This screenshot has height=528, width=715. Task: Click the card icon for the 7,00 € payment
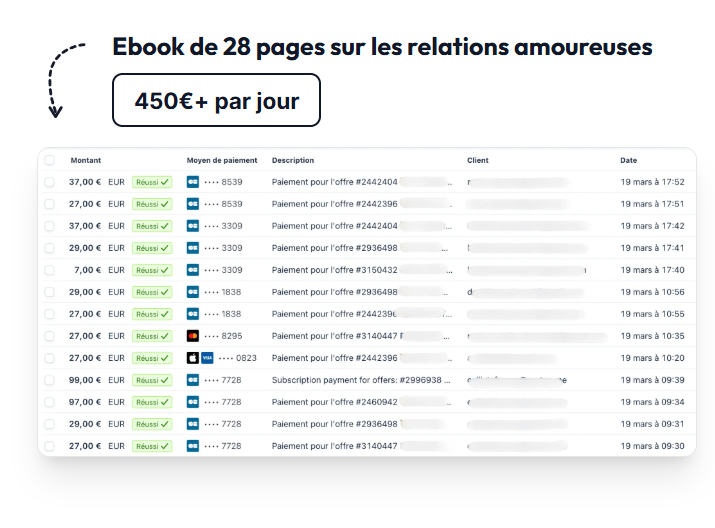click(x=193, y=270)
